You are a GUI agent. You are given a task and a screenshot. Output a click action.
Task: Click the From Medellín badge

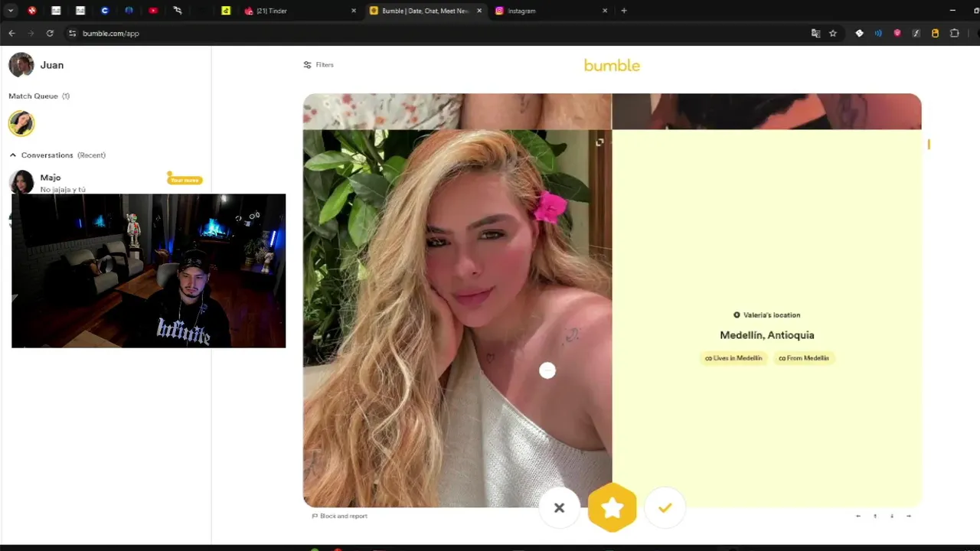click(804, 358)
